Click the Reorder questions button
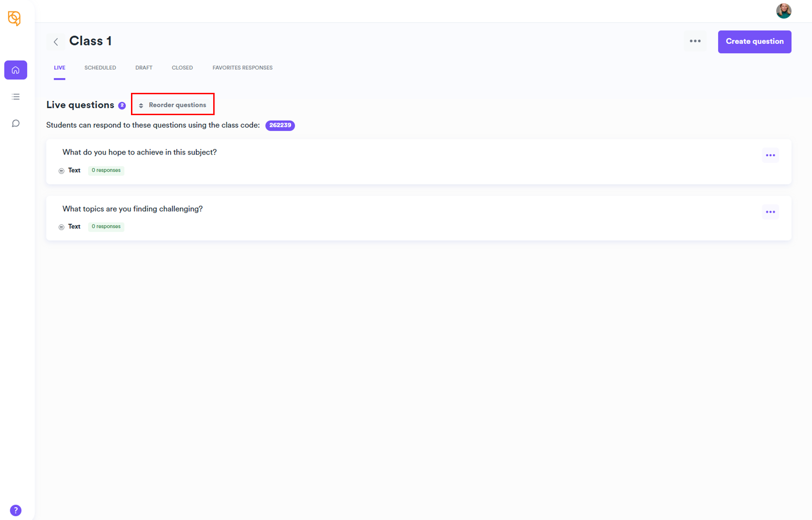Viewport: 812px width, 520px height. click(x=173, y=105)
